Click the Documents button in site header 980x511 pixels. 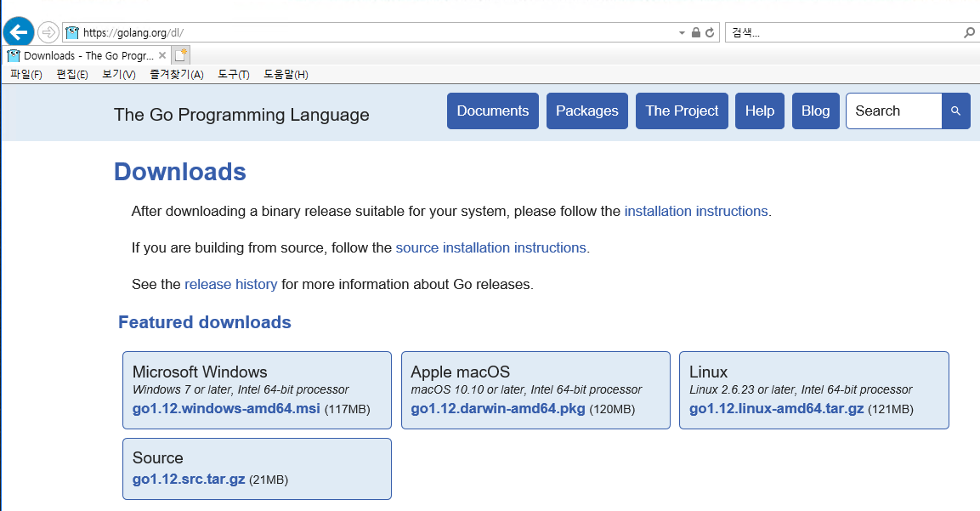[x=493, y=111]
